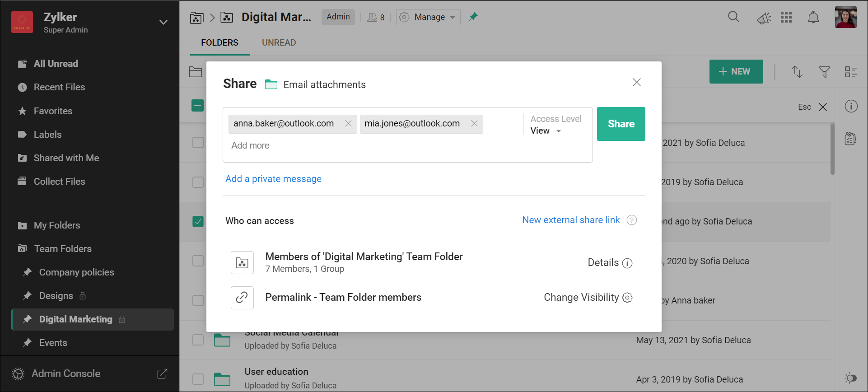Screen dimensions: 868x392
Task: Expand the Zylker organization chevron
Action: tap(163, 23)
